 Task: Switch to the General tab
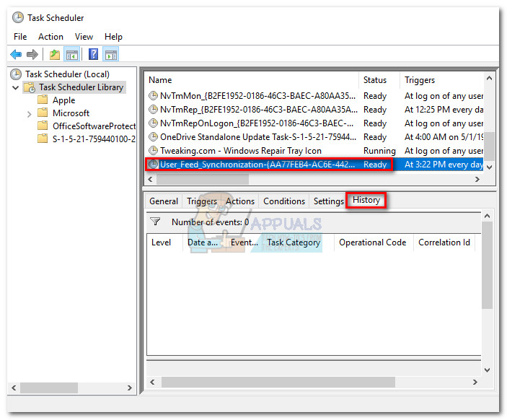tap(164, 201)
